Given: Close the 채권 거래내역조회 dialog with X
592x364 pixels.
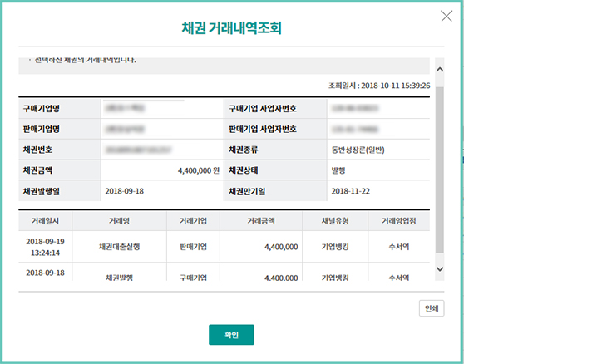Looking at the screenshot, I should [446, 16].
